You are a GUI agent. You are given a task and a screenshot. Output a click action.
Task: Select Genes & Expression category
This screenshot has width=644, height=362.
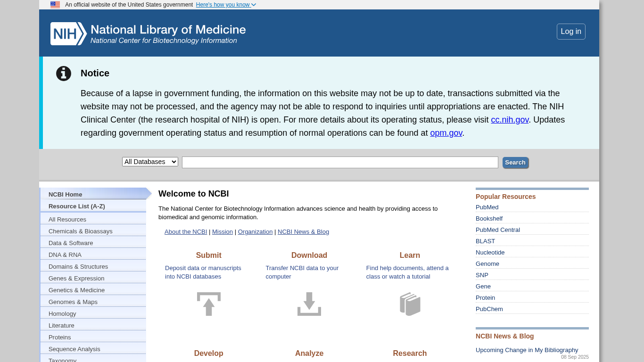pyautogui.click(x=93, y=278)
